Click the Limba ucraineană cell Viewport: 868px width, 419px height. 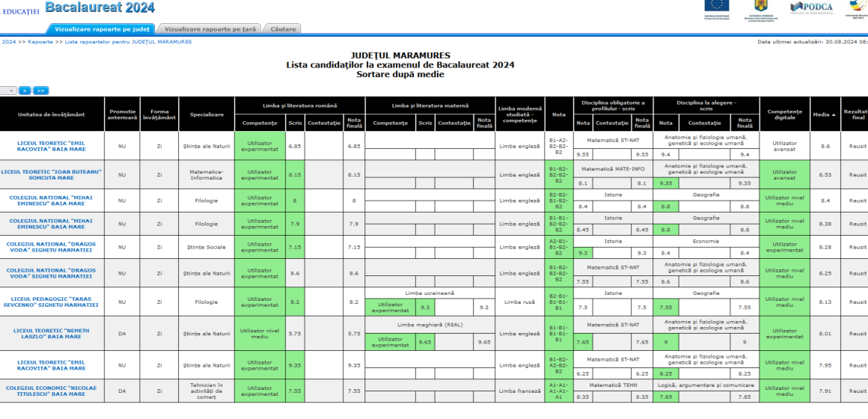430,293
